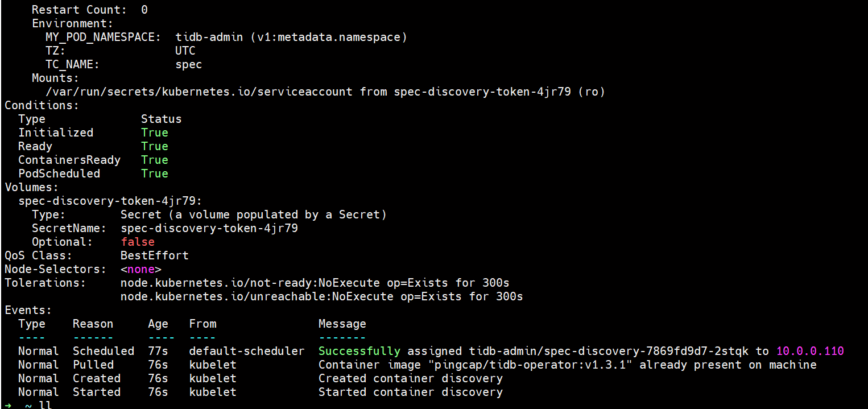The image size is (868, 409).
Task: Click the SecretName value spec-discovery-token-4jr79
Action: click(x=209, y=228)
